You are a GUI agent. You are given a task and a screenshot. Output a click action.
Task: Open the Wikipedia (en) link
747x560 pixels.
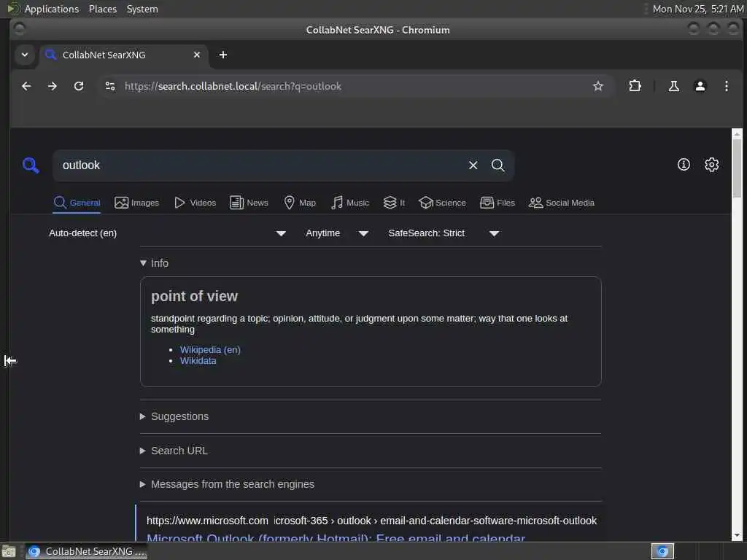click(x=210, y=349)
